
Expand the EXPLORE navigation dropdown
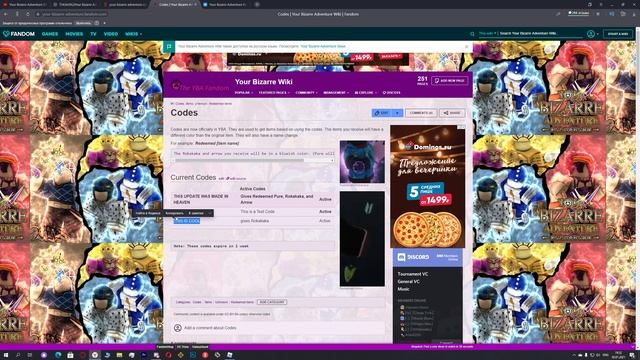click(x=365, y=93)
